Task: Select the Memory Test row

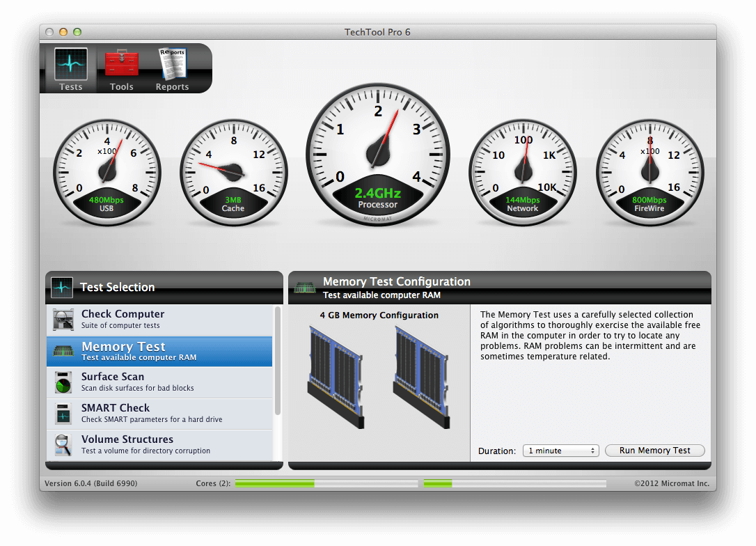Action: pyautogui.click(x=159, y=351)
